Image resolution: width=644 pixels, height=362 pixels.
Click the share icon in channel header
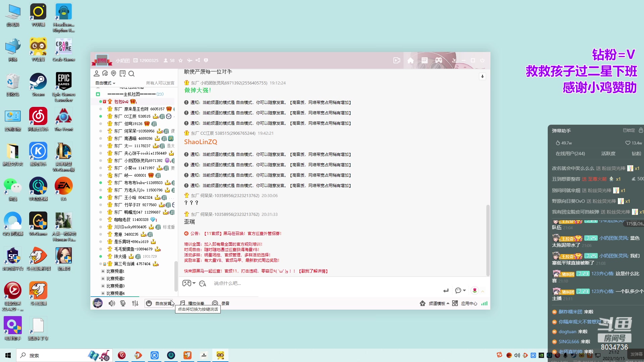click(x=198, y=60)
